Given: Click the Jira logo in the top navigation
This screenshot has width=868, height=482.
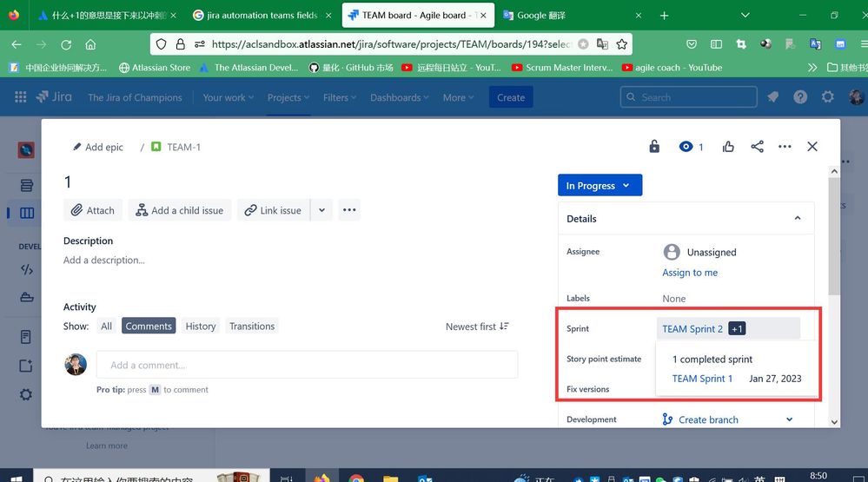Looking at the screenshot, I should (x=54, y=97).
